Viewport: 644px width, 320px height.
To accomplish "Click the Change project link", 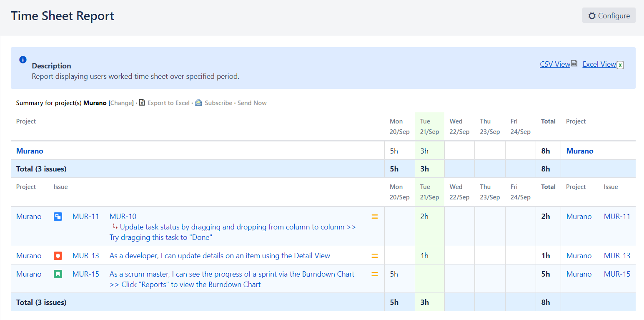I will click(x=121, y=103).
